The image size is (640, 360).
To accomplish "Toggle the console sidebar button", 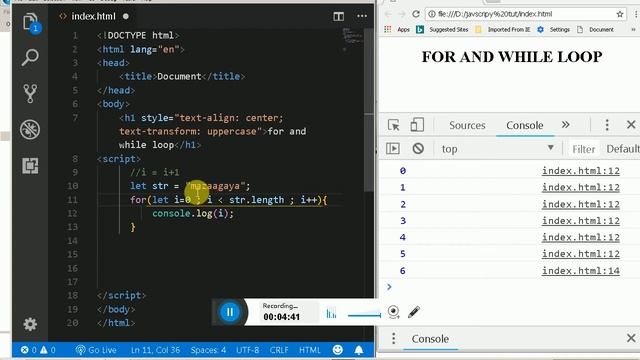I will (x=393, y=149).
